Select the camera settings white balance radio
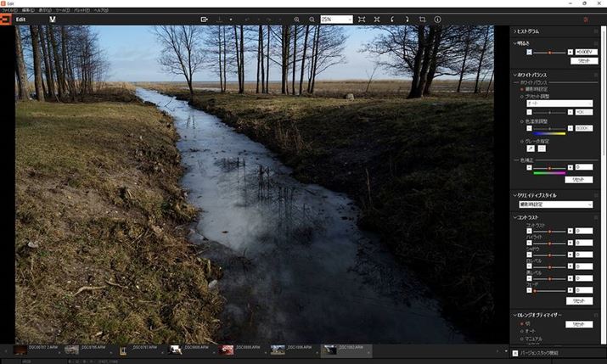The height and width of the screenshot is (364, 607). [x=522, y=89]
